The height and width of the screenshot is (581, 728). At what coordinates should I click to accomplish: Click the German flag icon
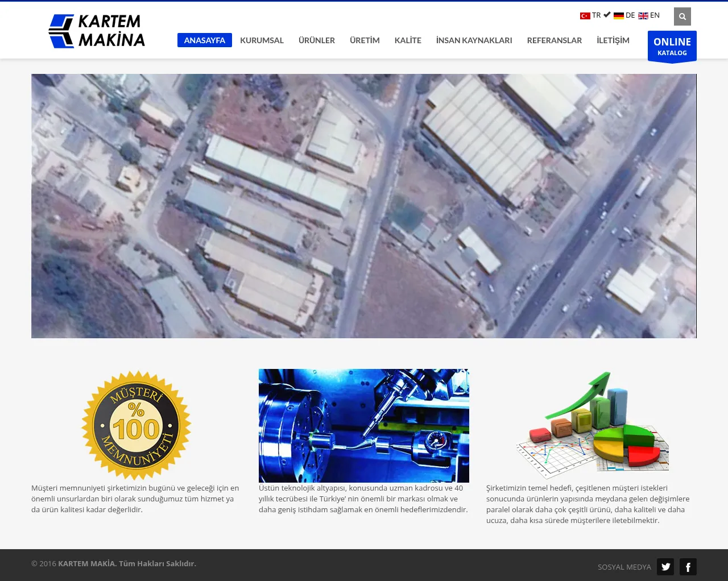coord(618,16)
